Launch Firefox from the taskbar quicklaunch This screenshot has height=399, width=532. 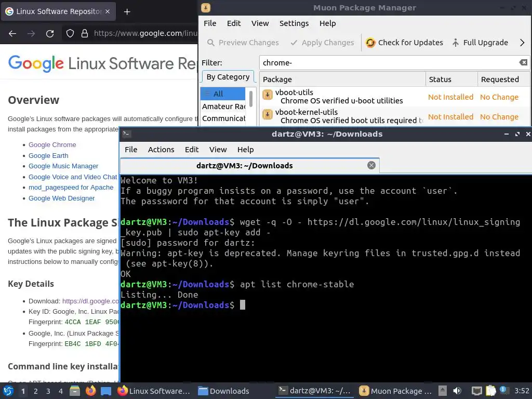[x=90, y=391]
